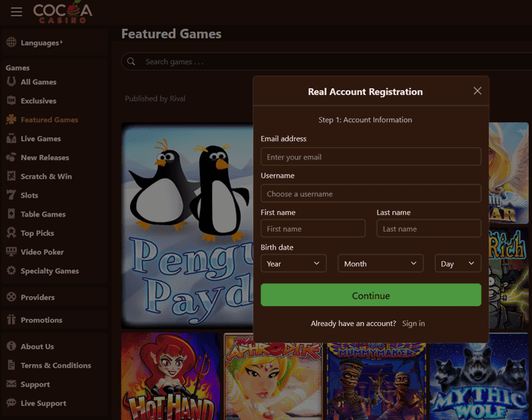532x420 pixels.
Task: Open the Mythic Wolf game thumbnail
Action: tap(479, 376)
